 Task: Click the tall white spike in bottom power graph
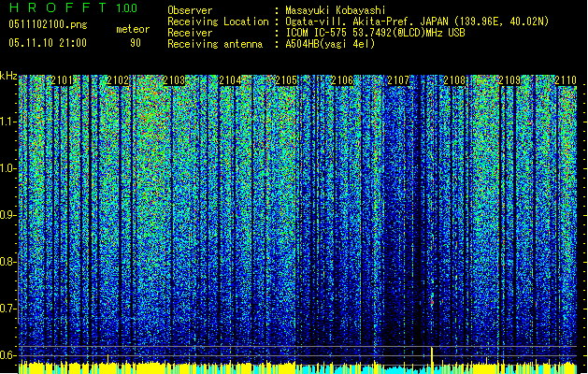(x=432, y=355)
